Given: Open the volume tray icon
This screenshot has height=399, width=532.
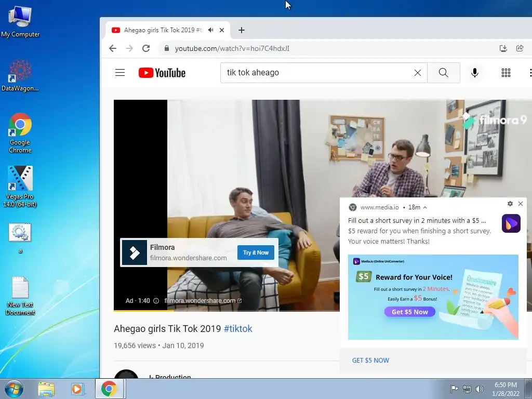Looking at the screenshot, I should (x=480, y=389).
